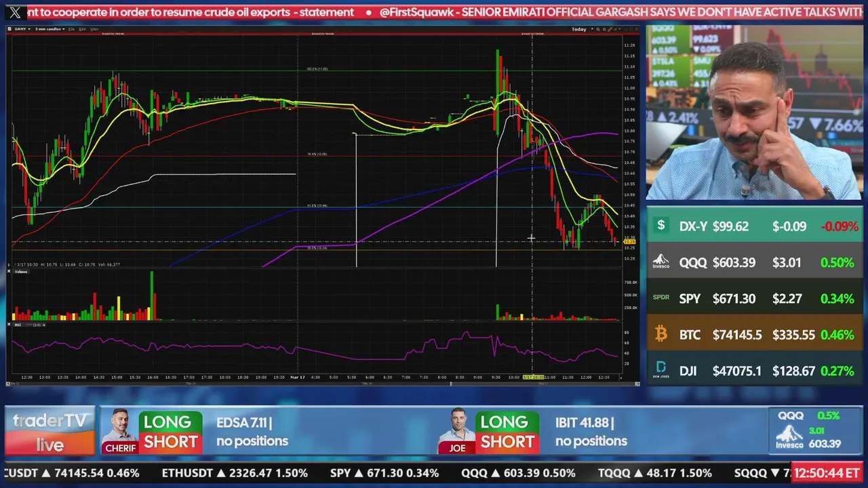Click the DX-Y change -0.09% value
Screen dimensions: 868x488
click(840, 226)
